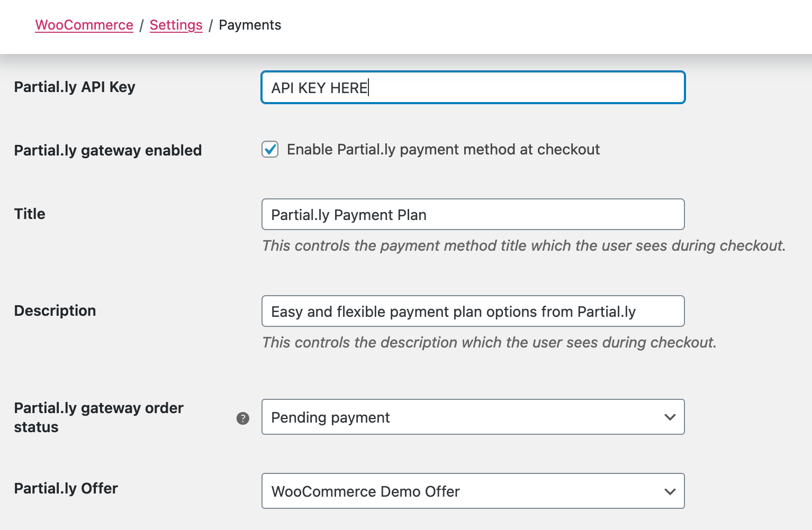Open the Pending payment order status dropdown
The image size is (812, 530).
[x=473, y=417]
